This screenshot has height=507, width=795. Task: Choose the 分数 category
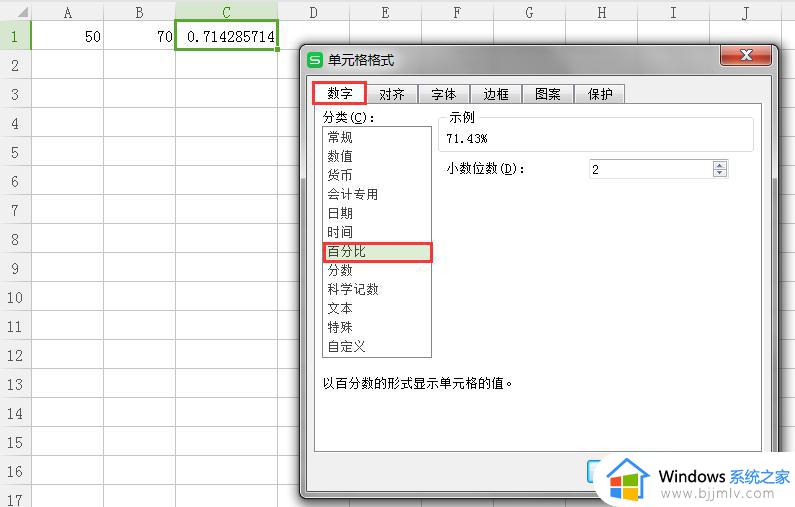coord(377,270)
